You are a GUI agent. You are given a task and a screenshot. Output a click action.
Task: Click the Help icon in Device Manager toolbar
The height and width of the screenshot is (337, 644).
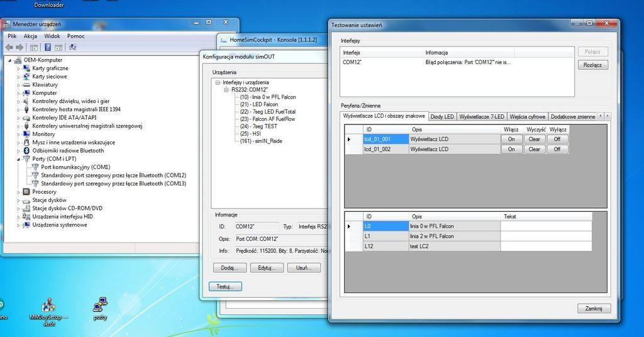pyautogui.click(x=48, y=47)
